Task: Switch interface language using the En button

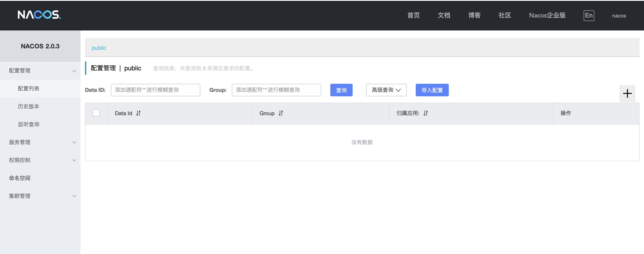Action: pyautogui.click(x=589, y=15)
